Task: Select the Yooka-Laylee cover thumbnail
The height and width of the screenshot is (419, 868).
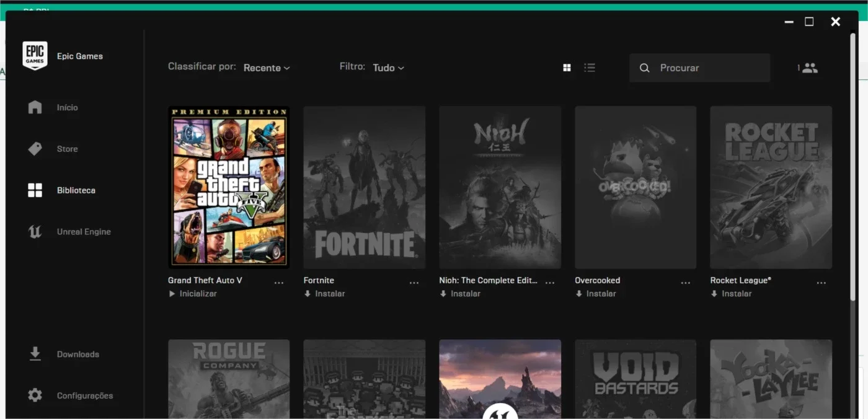Action: (x=771, y=379)
